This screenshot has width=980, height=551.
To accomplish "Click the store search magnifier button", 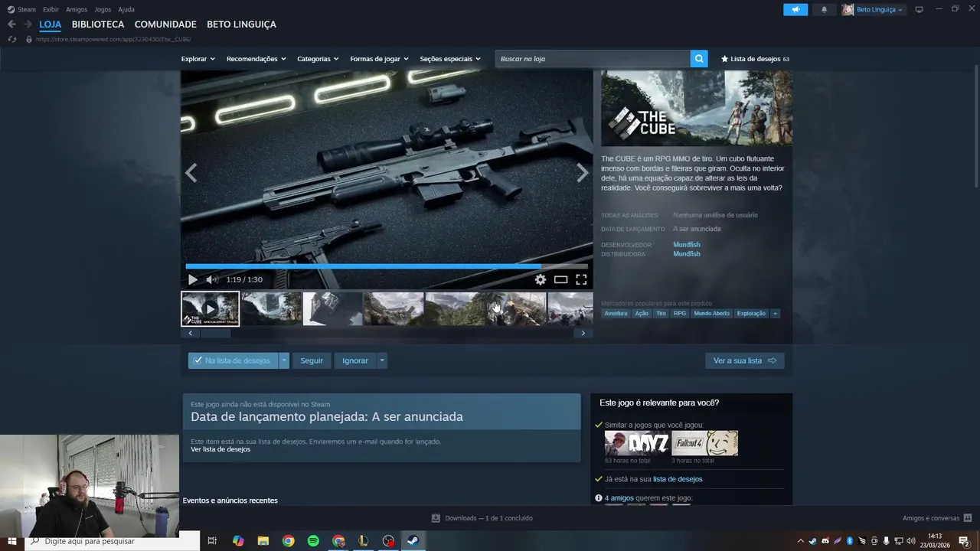I will (x=698, y=59).
